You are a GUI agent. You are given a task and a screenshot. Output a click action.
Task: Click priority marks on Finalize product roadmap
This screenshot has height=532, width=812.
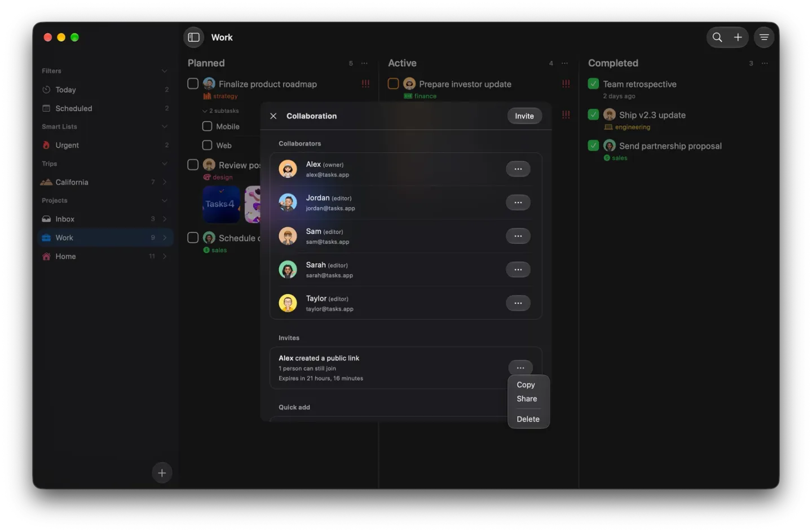365,83
